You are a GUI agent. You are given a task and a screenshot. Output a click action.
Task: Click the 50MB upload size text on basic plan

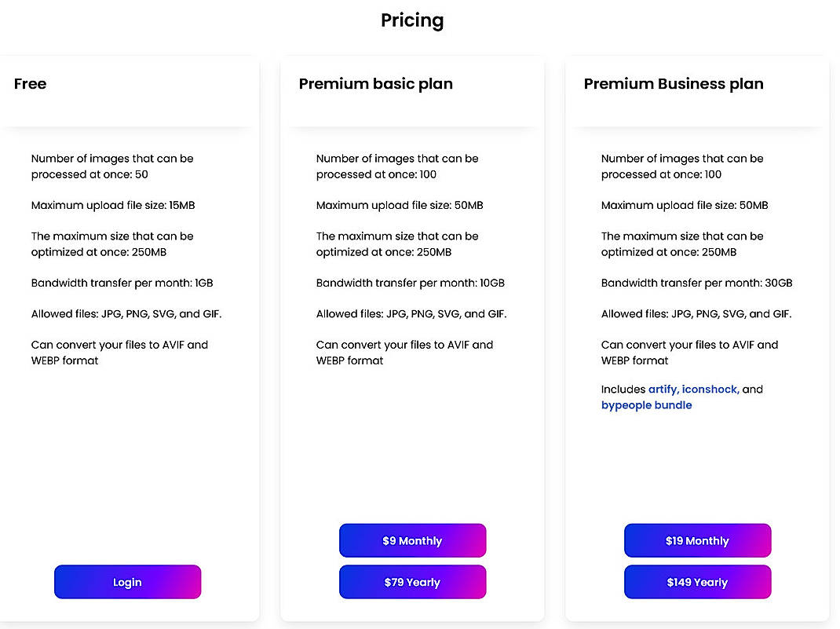click(x=400, y=205)
